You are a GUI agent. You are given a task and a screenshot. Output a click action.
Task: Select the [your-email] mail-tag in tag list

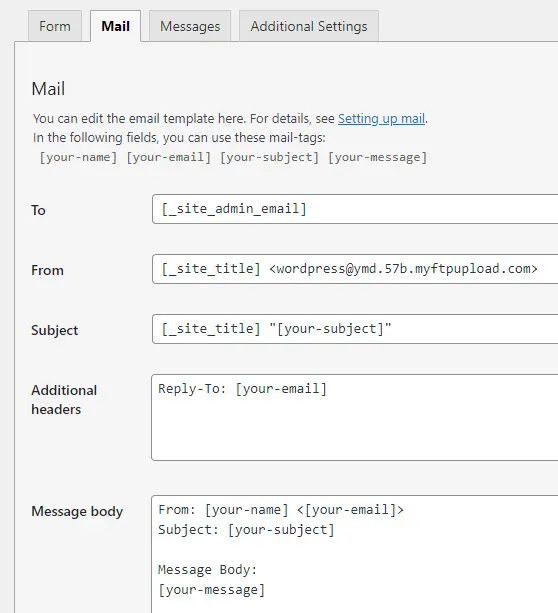coord(169,157)
